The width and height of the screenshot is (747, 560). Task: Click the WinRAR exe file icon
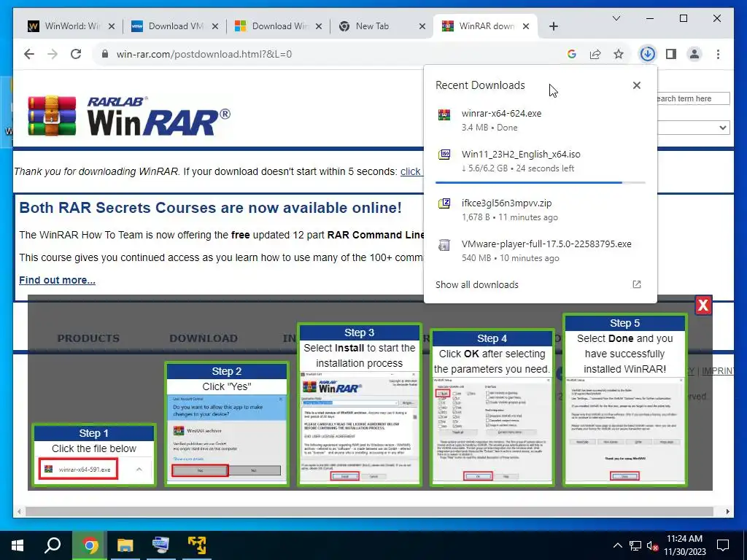click(444, 114)
